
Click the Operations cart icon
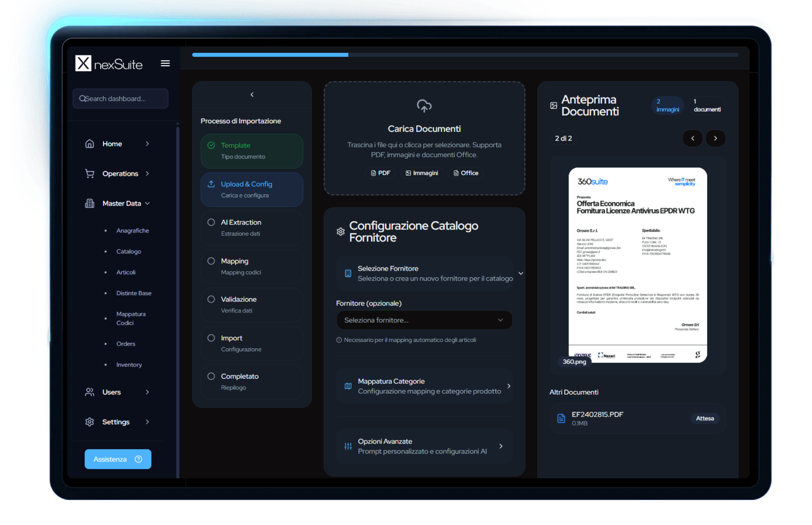point(89,174)
